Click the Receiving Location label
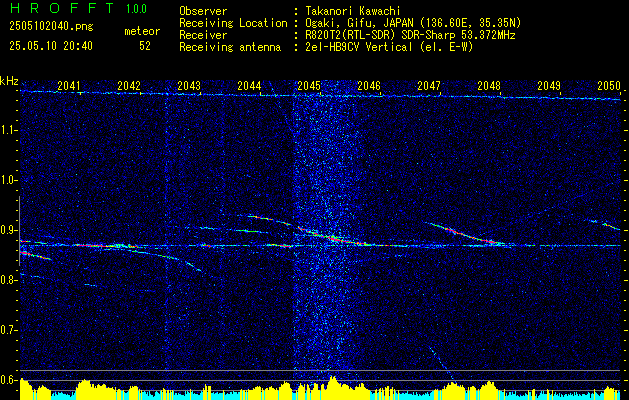629x400 pixels. coord(233,23)
